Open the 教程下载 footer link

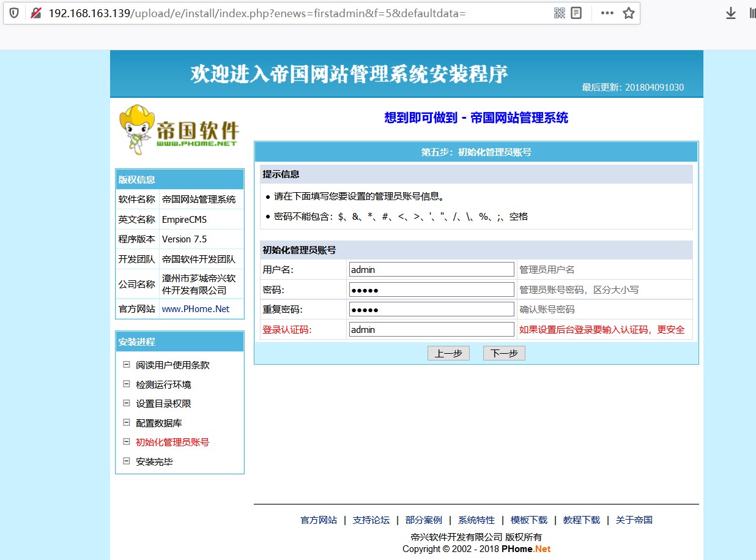(582, 520)
